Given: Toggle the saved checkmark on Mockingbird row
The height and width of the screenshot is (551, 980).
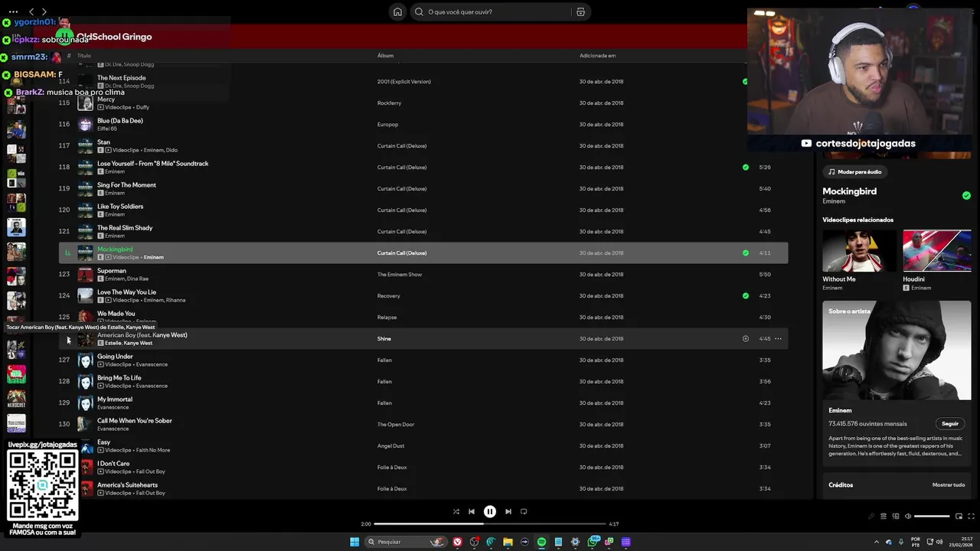Looking at the screenshot, I should 745,253.
